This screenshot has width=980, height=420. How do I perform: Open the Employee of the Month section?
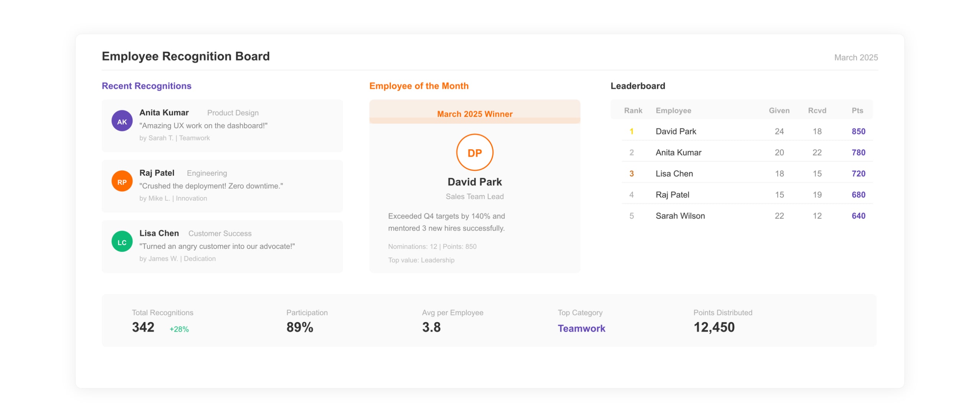pos(419,86)
